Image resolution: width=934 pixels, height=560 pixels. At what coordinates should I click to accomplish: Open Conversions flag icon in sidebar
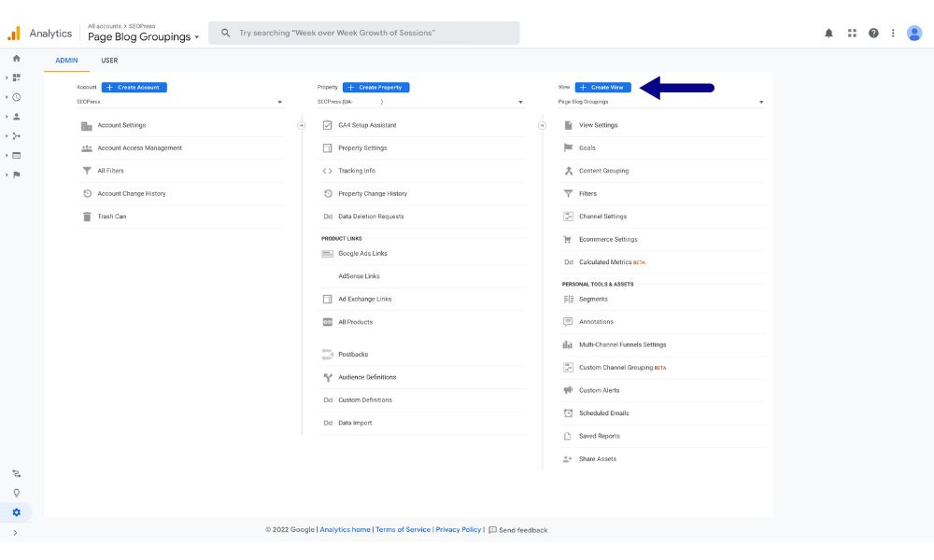click(17, 175)
